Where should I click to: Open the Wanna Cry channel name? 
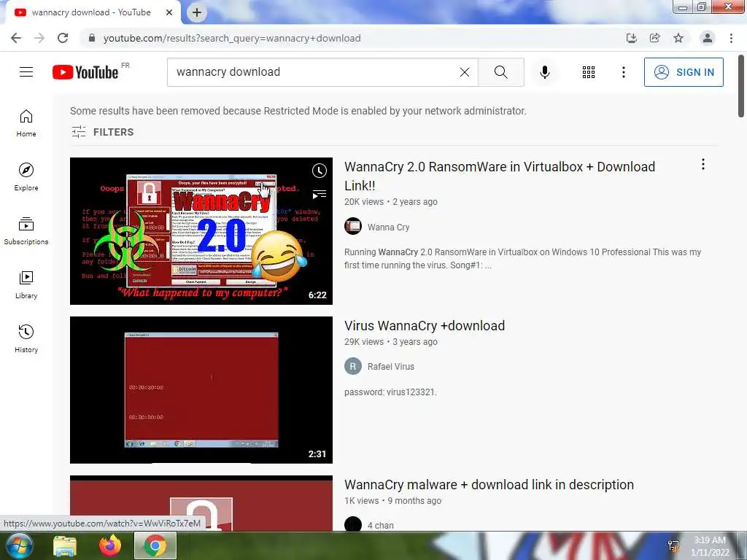pos(388,227)
